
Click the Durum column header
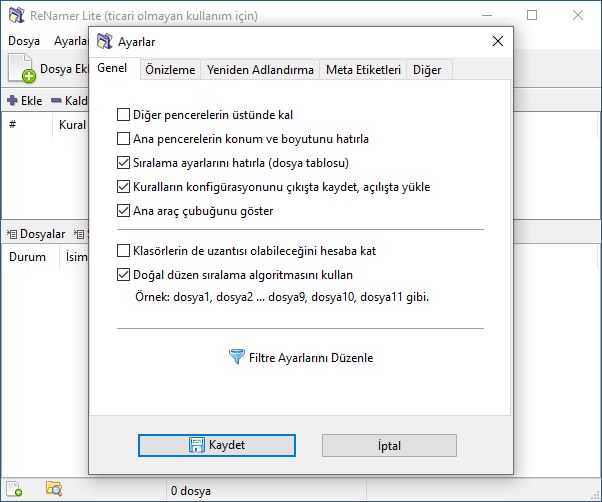pos(30,257)
